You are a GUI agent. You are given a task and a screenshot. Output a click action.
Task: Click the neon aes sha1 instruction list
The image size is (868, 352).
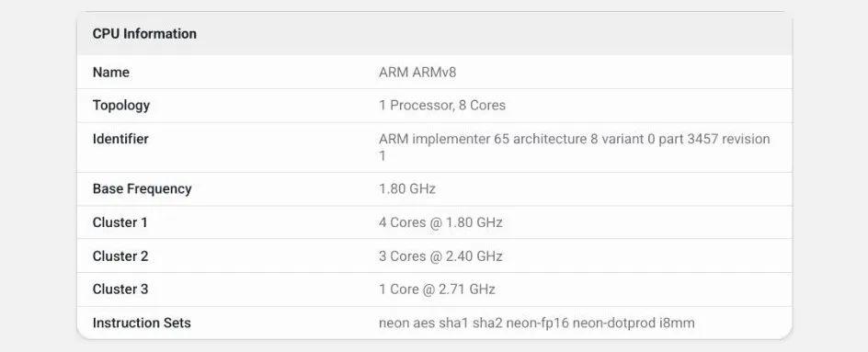click(537, 323)
